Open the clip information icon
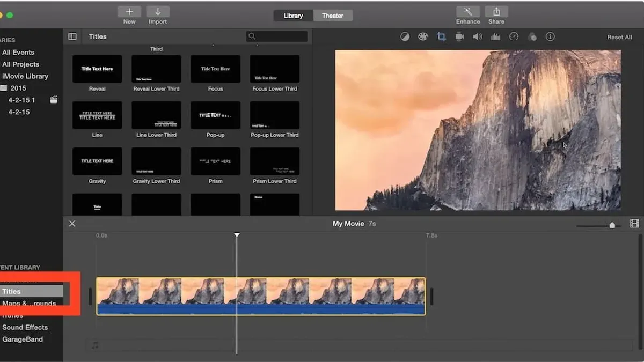 [x=550, y=36]
